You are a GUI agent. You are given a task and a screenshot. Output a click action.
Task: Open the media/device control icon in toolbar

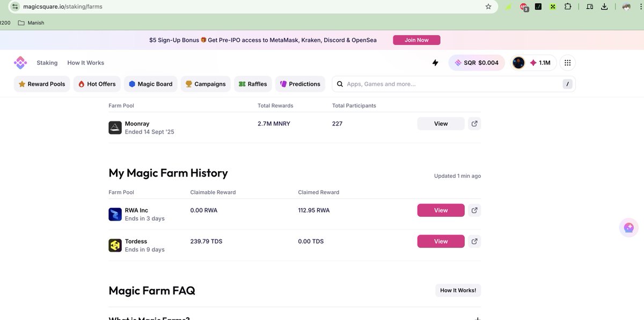(590, 7)
